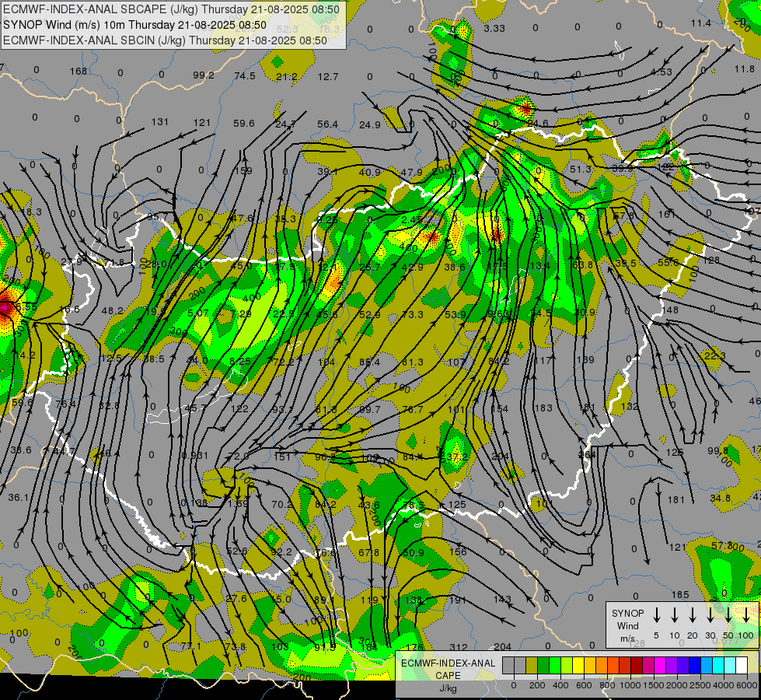The image size is (761, 700).
Task: Click the SYNOP Wind 10m title line
Action: (135, 25)
